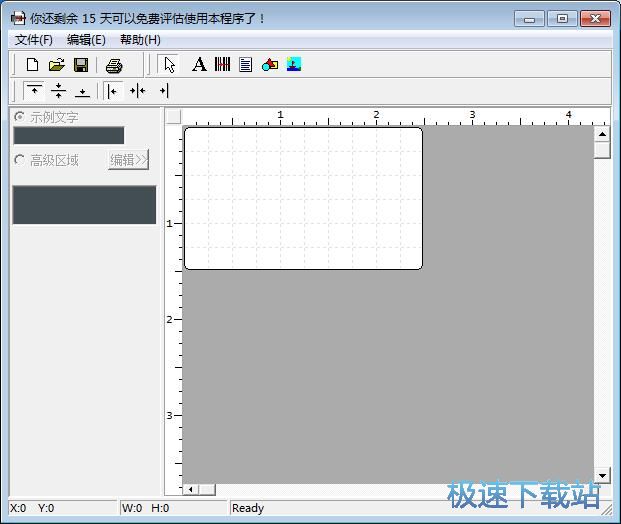Print the label using printer icon
Image resolution: width=621 pixels, height=524 pixels.
pos(114,65)
